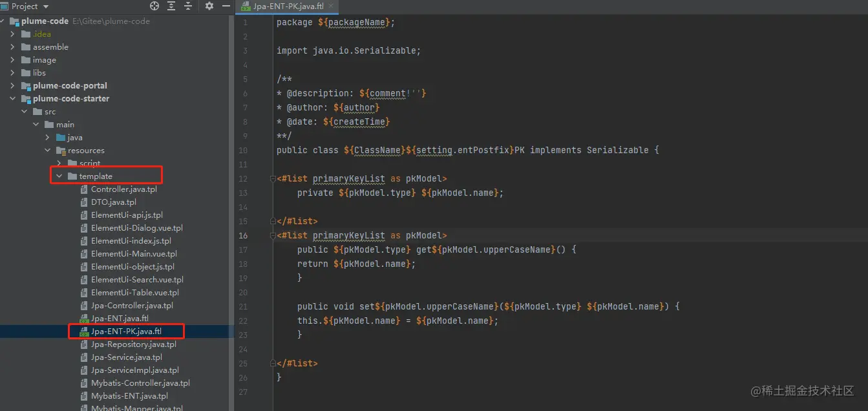Select ElementUi-Table.vue.tpl file
The image size is (868, 411).
[x=135, y=293]
